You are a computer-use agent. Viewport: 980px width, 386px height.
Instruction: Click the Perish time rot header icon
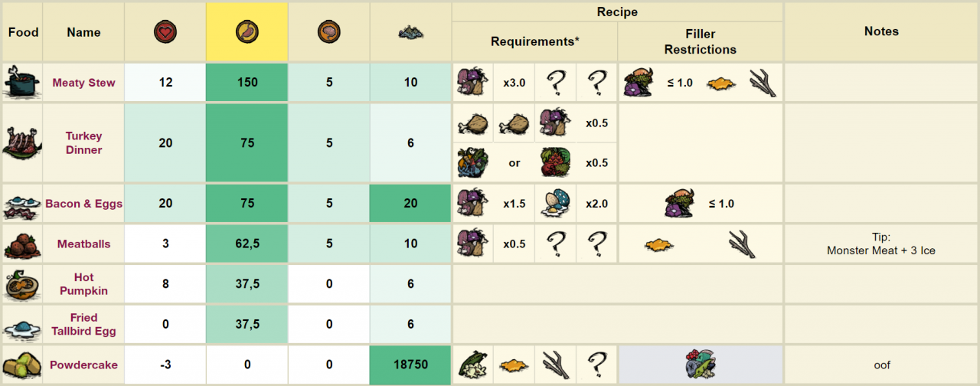410,32
